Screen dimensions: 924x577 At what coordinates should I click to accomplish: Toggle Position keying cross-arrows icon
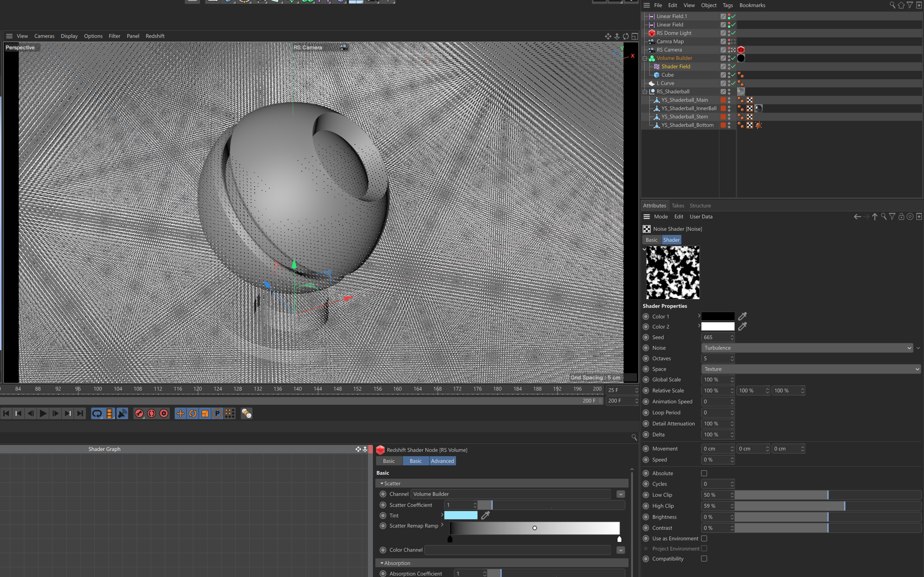click(180, 413)
